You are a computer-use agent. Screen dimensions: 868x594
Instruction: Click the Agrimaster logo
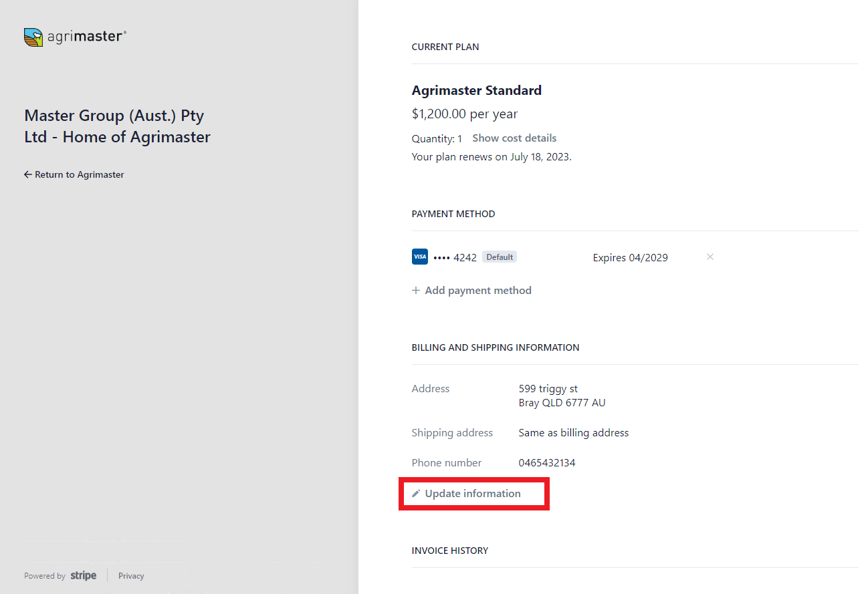(74, 37)
